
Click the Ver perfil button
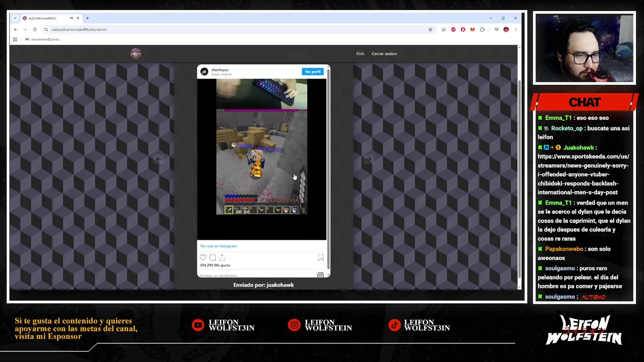coord(312,72)
